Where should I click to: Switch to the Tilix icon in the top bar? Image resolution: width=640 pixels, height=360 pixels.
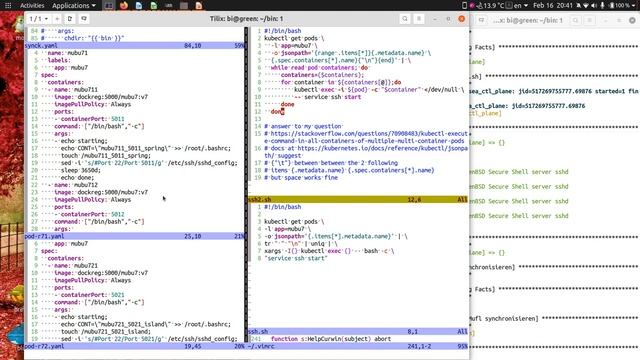coord(109,5)
